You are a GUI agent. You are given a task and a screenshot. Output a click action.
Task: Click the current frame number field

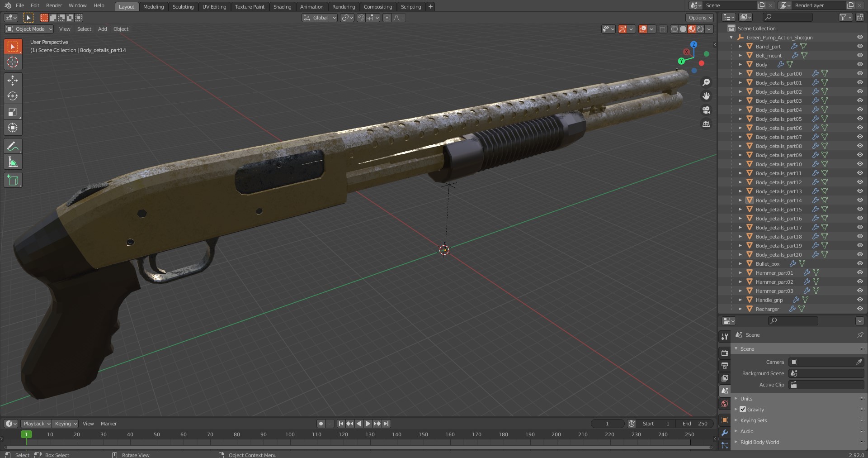607,424
